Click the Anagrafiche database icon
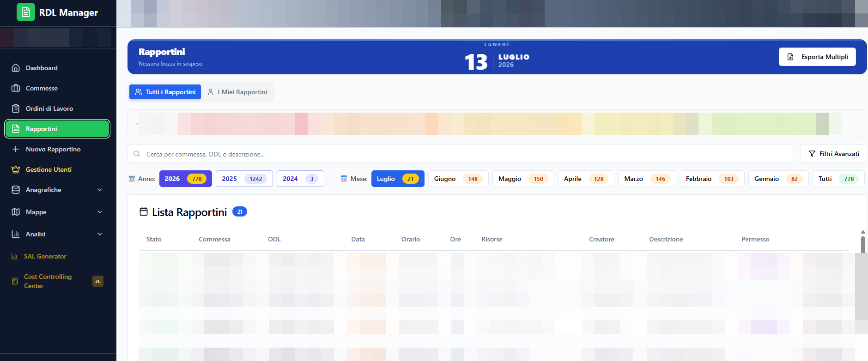This screenshot has height=361, width=868. pyautogui.click(x=16, y=190)
